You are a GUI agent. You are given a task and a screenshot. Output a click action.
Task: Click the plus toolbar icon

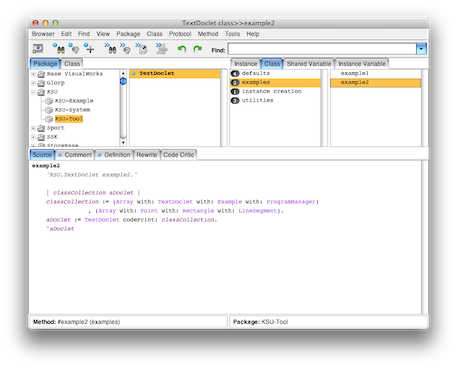coord(89,49)
